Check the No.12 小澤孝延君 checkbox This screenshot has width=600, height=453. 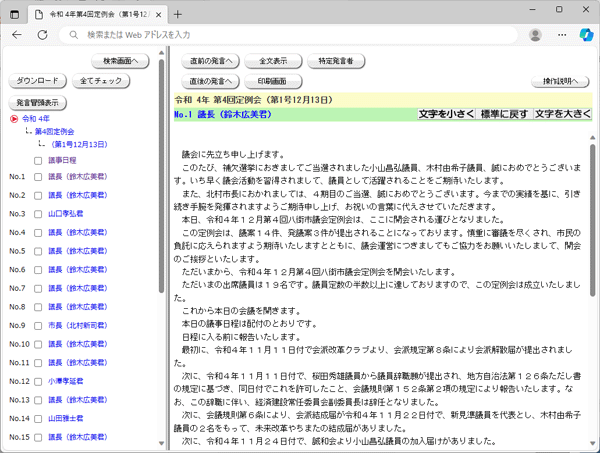pyautogui.click(x=38, y=382)
